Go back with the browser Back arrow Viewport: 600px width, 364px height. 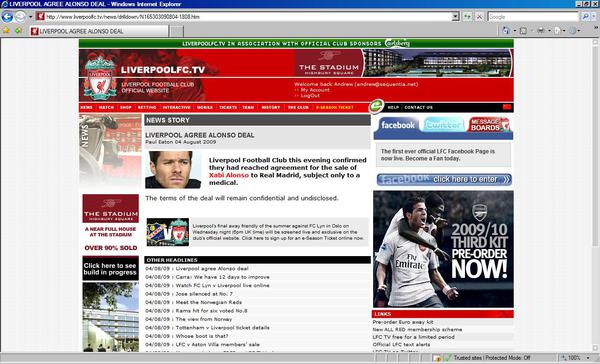pyautogui.click(x=7, y=17)
